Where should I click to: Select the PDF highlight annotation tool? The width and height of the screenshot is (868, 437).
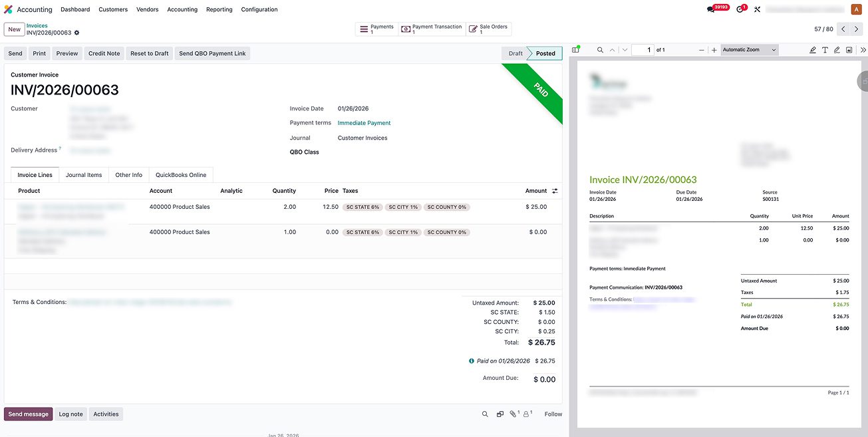point(812,50)
